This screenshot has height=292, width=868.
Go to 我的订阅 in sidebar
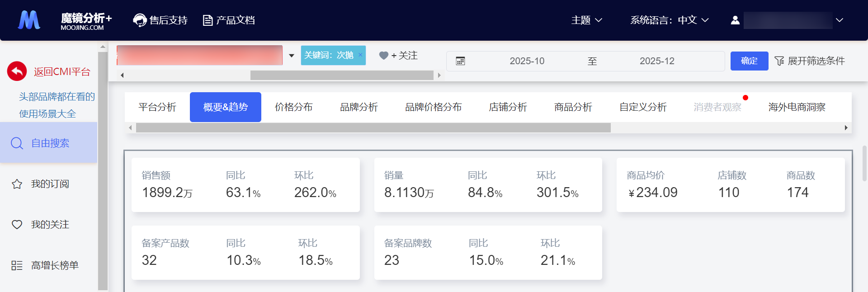point(50,184)
